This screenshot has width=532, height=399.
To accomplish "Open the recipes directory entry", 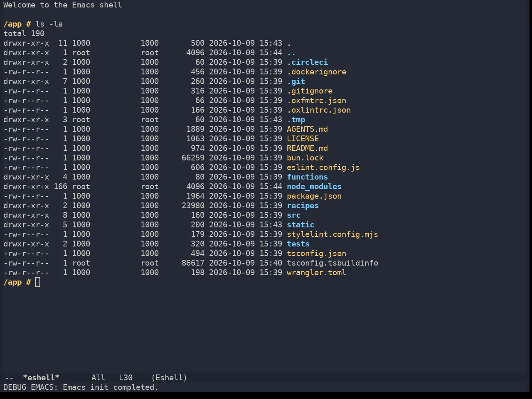I will (x=303, y=206).
